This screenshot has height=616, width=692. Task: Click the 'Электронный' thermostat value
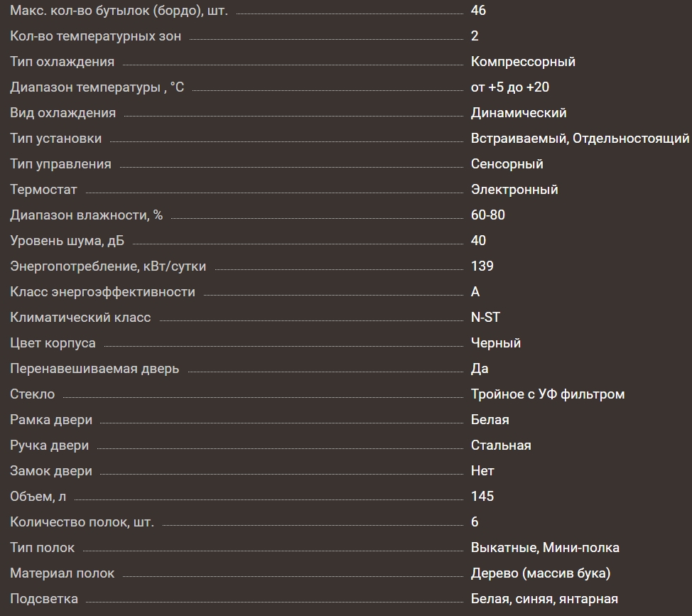tap(514, 190)
